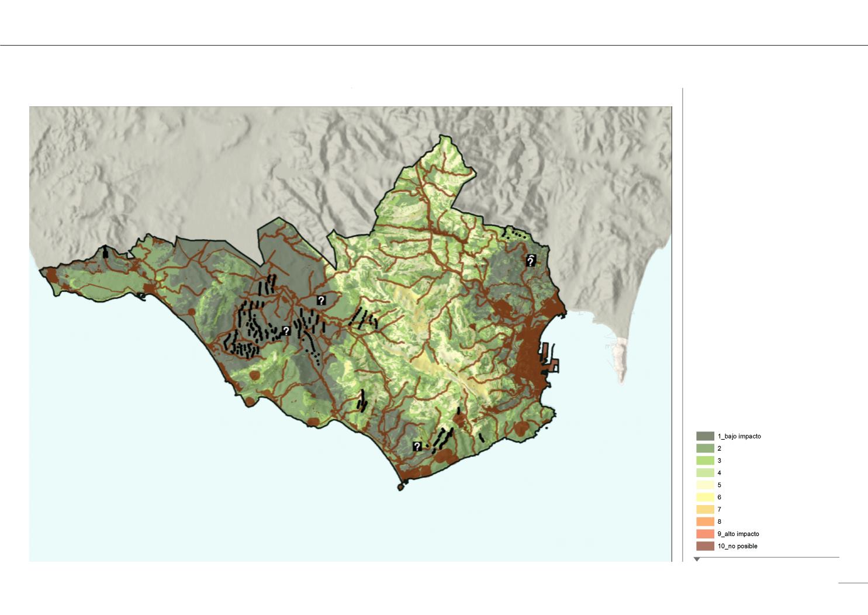
Task: Select the legend swatch for level 3
Action: pos(705,461)
